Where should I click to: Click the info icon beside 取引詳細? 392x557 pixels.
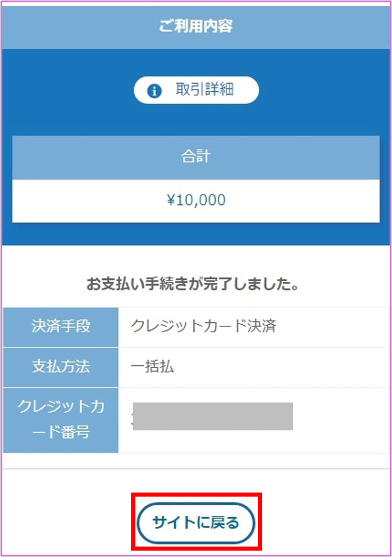click(x=154, y=91)
